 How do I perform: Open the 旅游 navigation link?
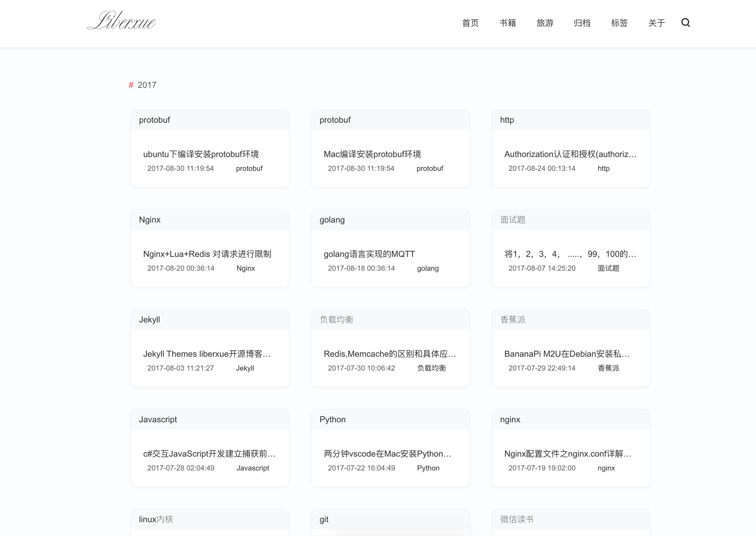point(545,23)
